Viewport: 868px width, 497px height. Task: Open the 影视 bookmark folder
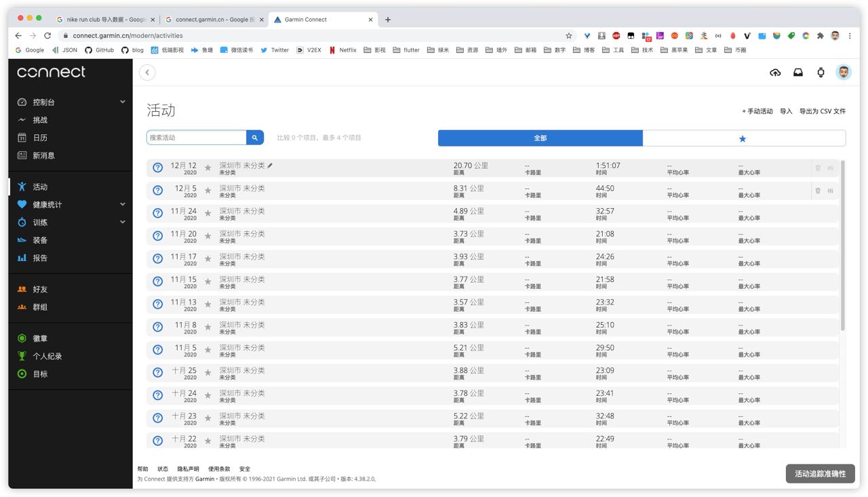pos(374,49)
